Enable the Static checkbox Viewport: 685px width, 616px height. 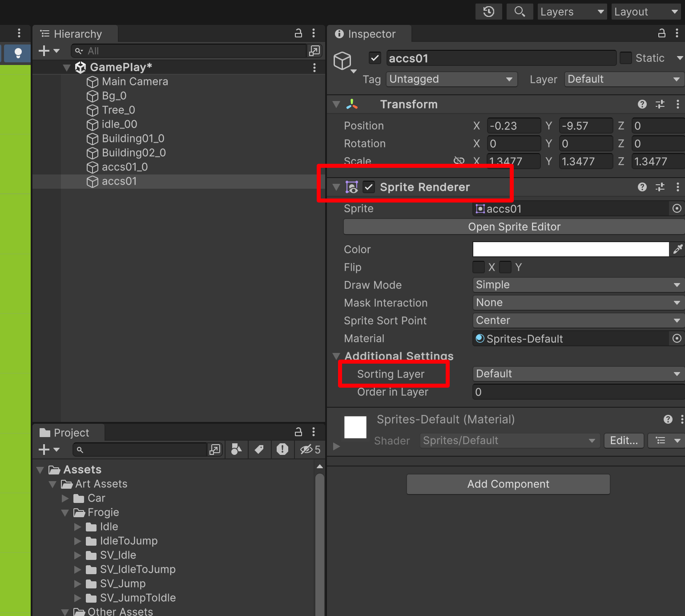coord(626,58)
